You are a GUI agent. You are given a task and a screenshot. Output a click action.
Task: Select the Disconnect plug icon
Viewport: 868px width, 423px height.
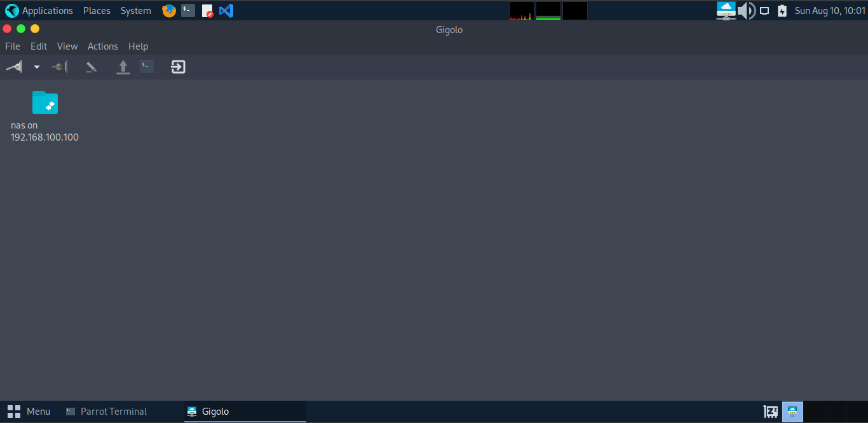pyautogui.click(x=59, y=66)
